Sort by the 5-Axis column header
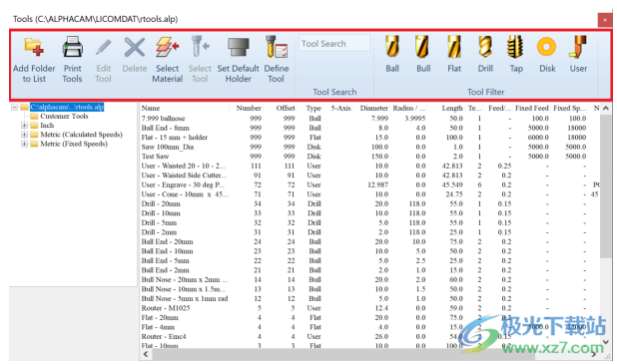 point(340,108)
